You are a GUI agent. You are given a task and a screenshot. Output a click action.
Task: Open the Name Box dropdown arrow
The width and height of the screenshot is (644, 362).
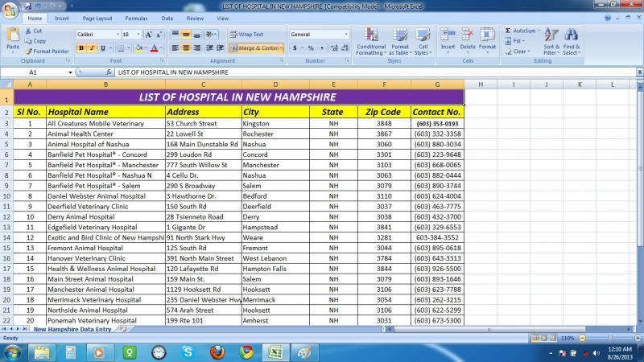(x=70, y=72)
